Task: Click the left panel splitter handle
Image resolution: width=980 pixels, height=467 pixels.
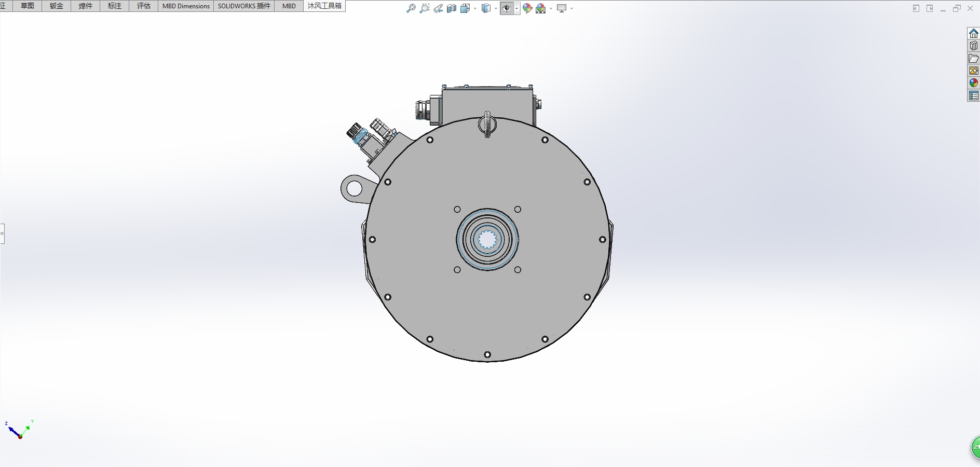Action: point(2,233)
